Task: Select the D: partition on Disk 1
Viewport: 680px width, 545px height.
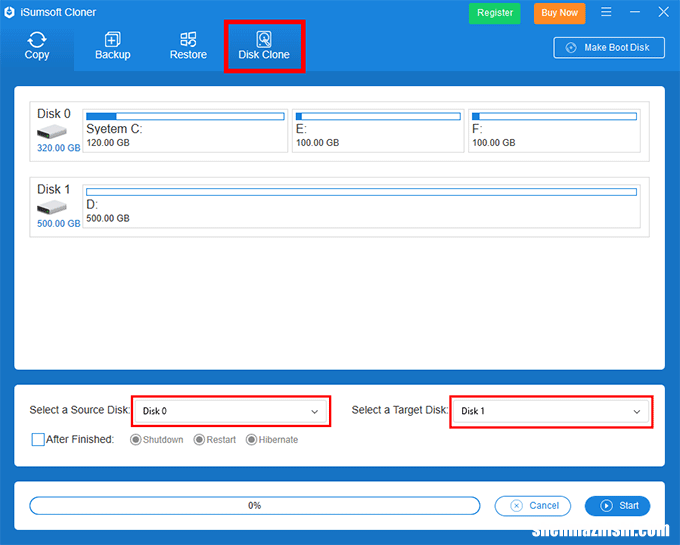Action: (361, 206)
